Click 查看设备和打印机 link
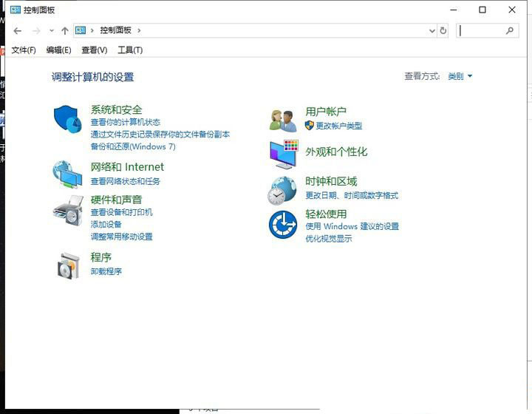532x414 pixels. click(x=121, y=212)
